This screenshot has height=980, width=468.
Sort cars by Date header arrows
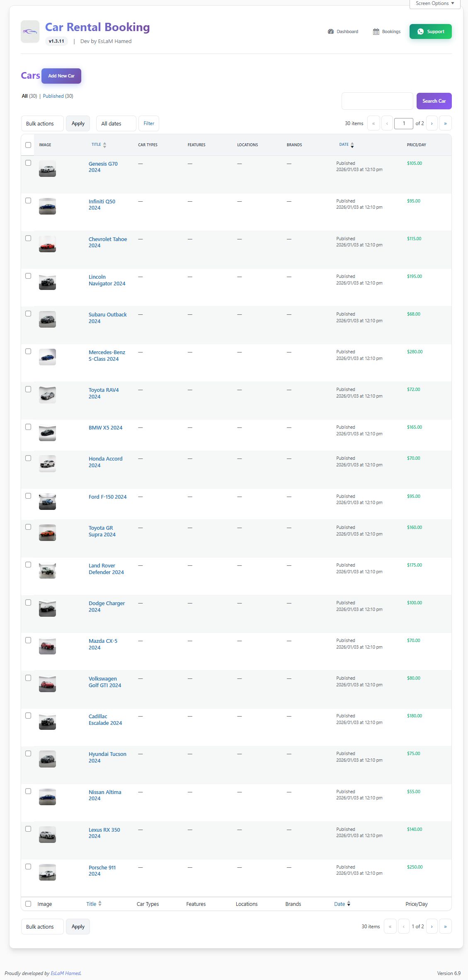click(x=352, y=145)
